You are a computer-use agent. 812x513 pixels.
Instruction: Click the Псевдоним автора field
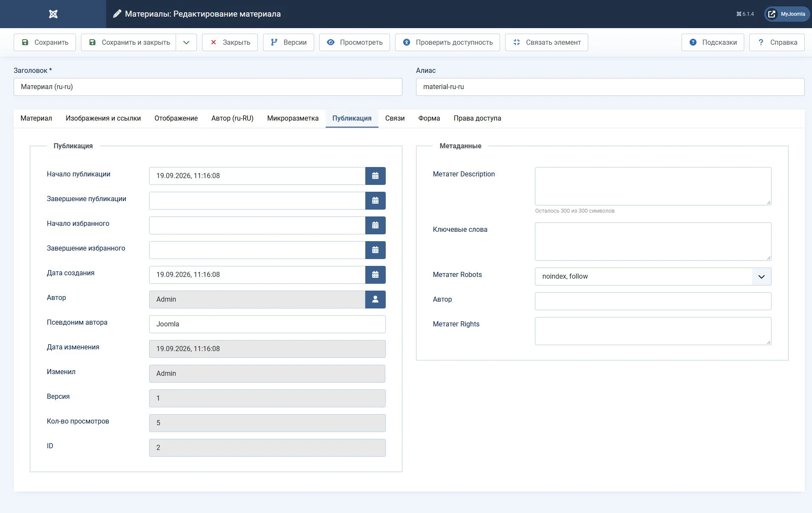(267, 324)
